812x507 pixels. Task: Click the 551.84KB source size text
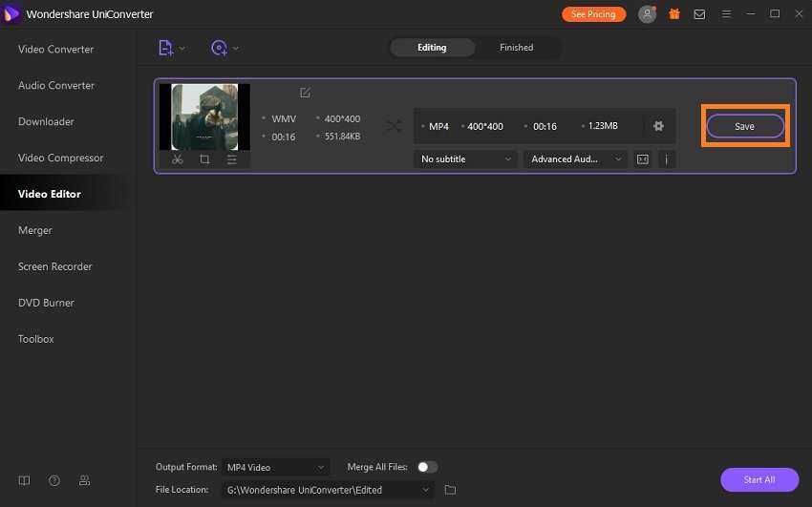click(x=342, y=137)
